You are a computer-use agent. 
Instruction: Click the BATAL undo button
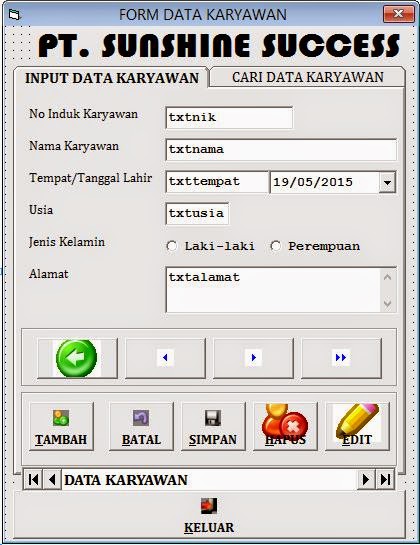(141, 426)
